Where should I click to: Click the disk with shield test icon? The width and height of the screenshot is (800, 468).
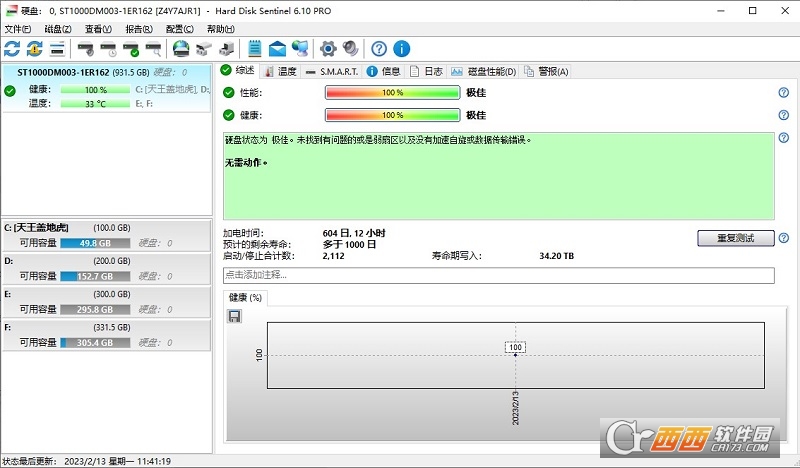coord(86,49)
